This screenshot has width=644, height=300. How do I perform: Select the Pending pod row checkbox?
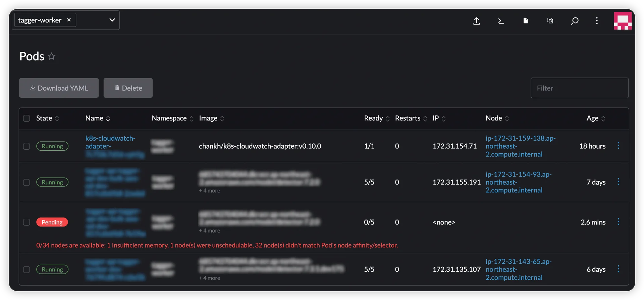tap(26, 222)
